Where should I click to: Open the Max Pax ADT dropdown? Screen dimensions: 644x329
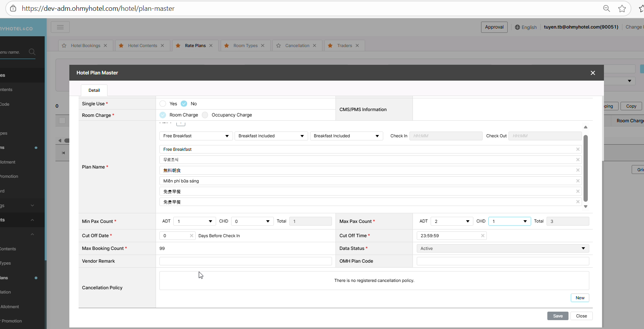[x=452, y=221]
